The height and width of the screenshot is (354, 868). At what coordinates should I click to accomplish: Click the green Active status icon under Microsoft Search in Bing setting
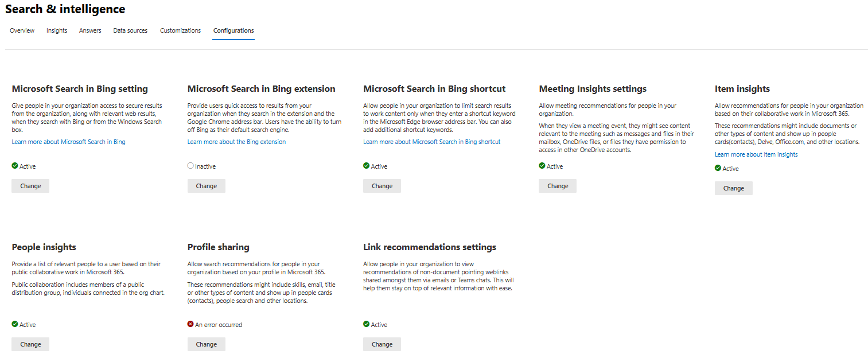pos(14,166)
